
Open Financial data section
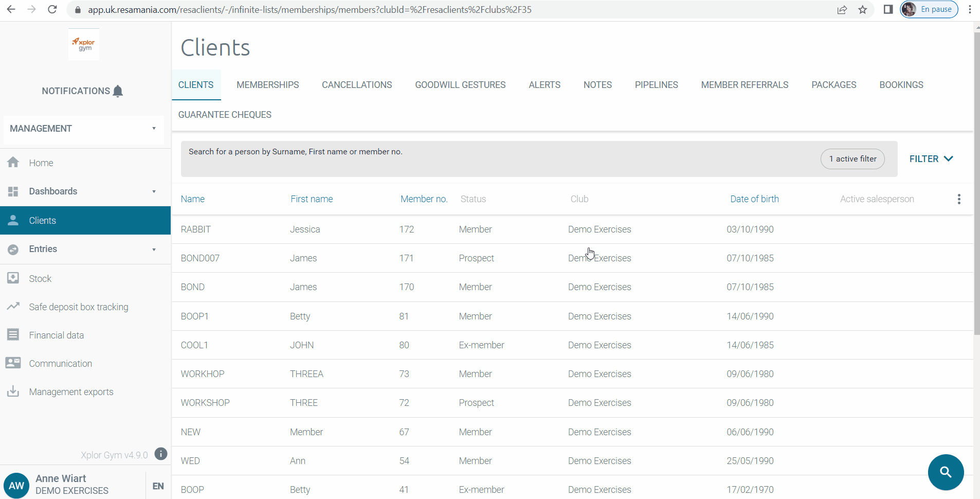(x=56, y=335)
